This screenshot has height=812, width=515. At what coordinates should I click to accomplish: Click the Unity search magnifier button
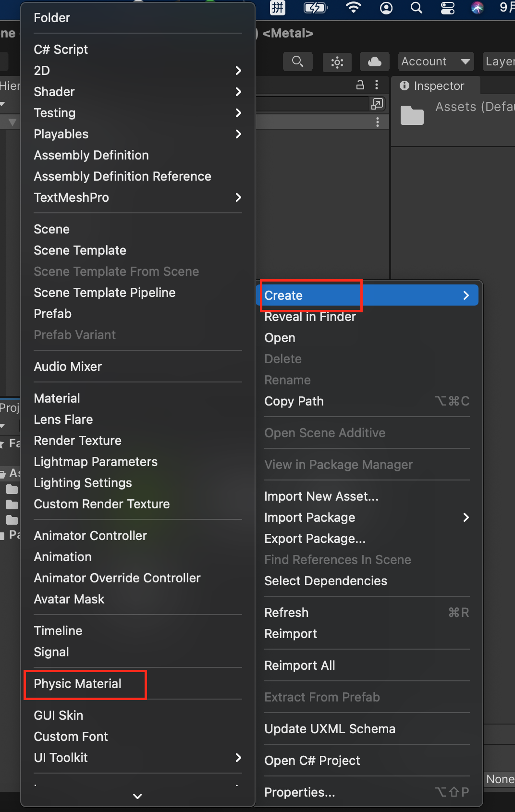pos(298,62)
